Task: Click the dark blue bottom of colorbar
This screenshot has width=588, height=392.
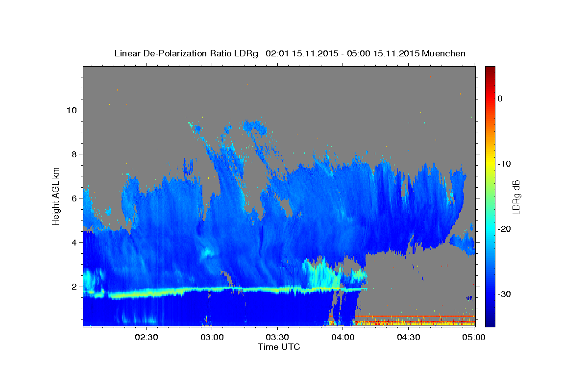Action: (490, 321)
